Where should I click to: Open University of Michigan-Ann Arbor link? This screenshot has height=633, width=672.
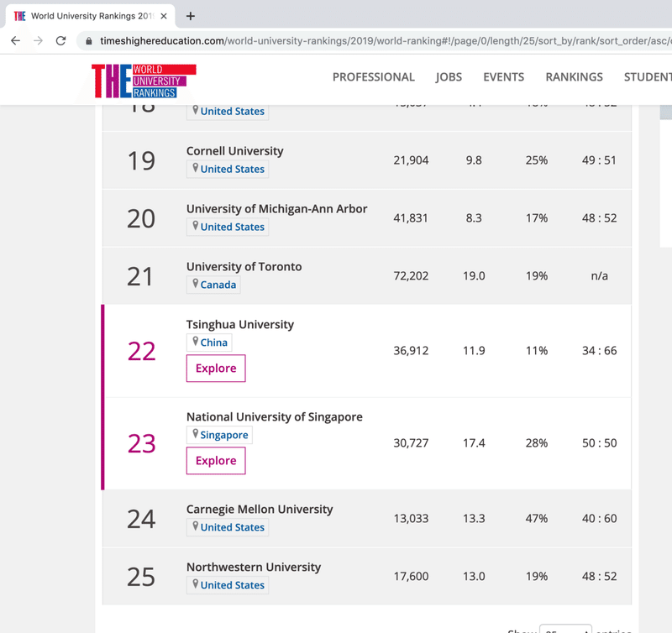point(277,208)
